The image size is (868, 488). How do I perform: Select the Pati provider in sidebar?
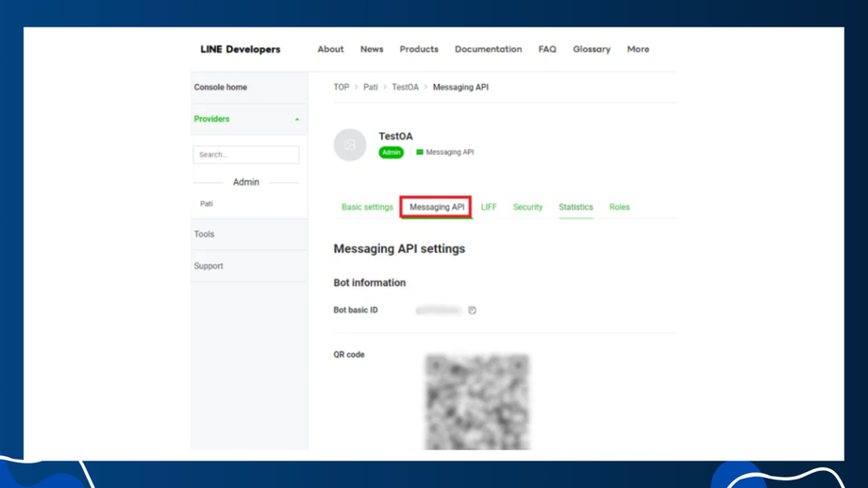(x=207, y=204)
